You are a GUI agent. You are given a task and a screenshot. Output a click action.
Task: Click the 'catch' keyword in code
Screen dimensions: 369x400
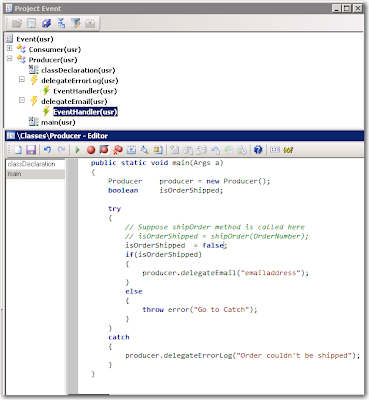coord(119,337)
